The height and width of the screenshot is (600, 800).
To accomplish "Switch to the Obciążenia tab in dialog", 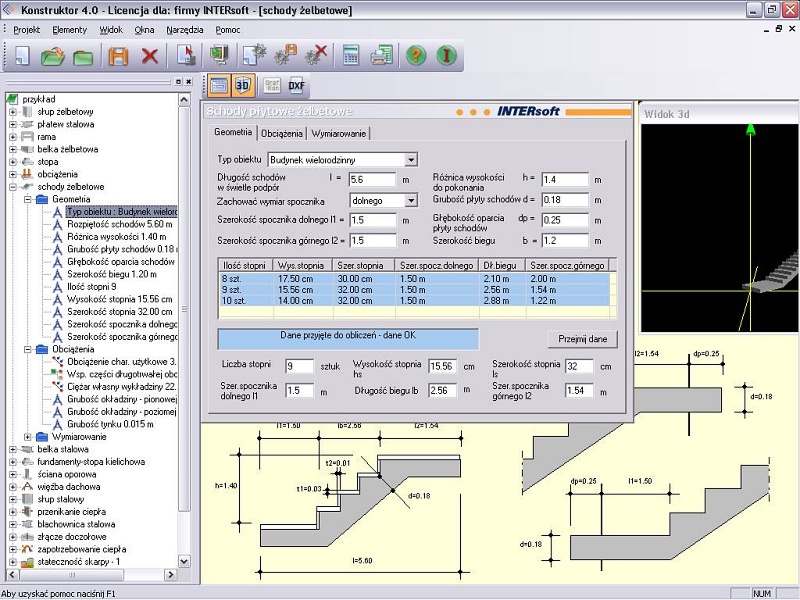I will [x=282, y=134].
